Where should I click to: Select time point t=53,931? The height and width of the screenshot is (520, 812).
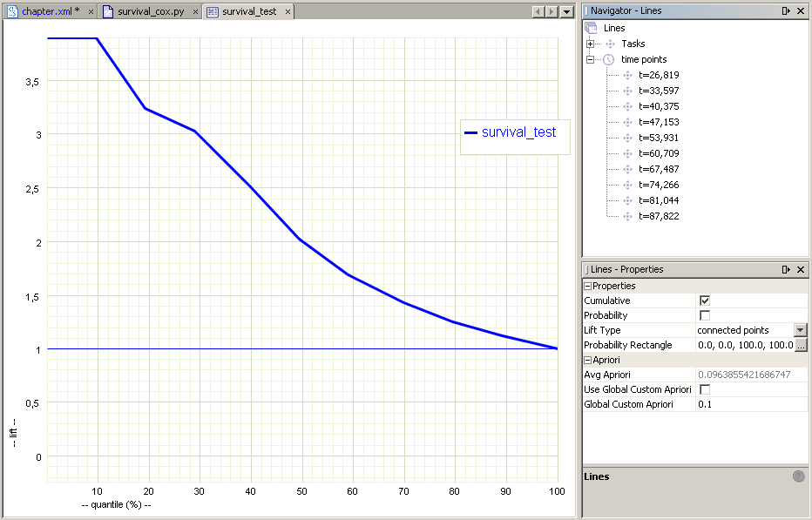[x=659, y=138]
